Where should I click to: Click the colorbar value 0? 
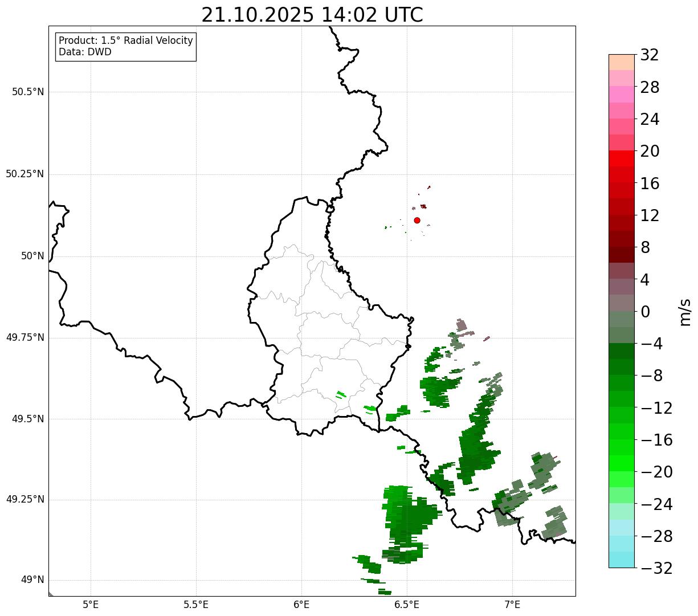tap(645, 312)
